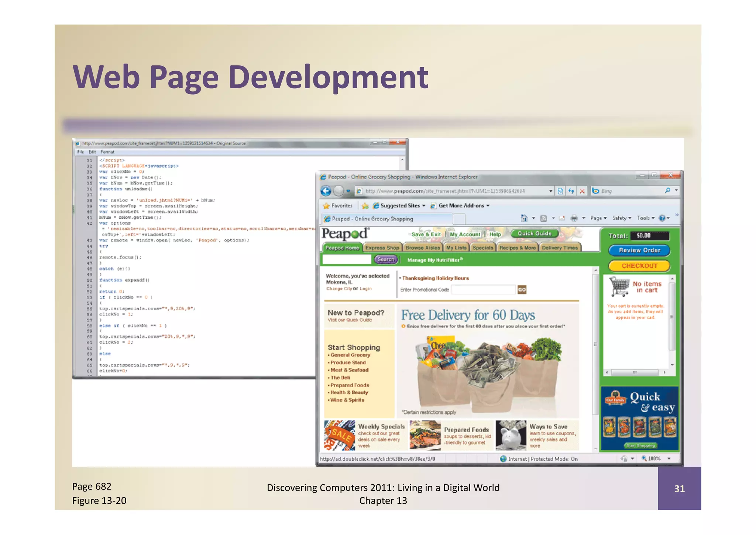Open the Meat & Seafood category
Image resolution: width=756 pixels, height=535 pixels.
[350, 370]
